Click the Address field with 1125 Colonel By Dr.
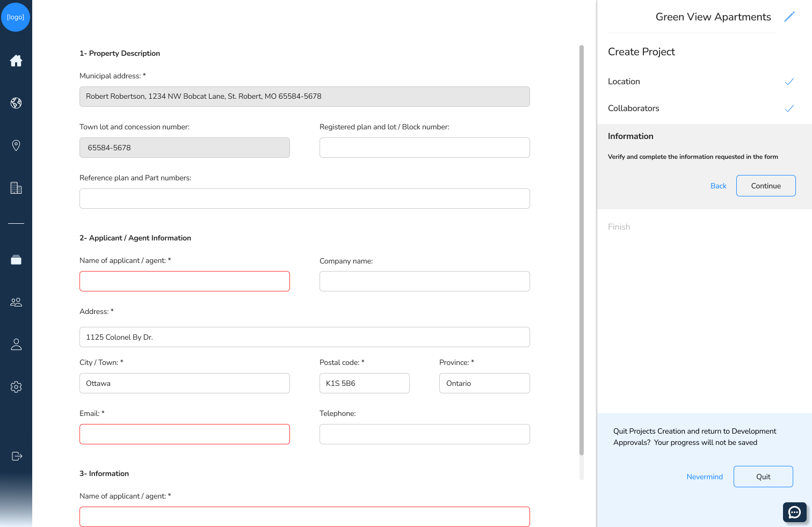This screenshot has height=527, width=812. pos(305,337)
